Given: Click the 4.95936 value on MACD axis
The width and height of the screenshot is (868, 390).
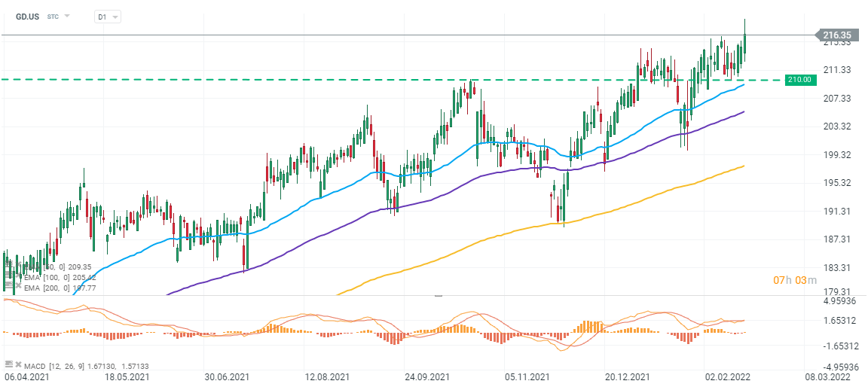Looking at the screenshot, I should pyautogui.click(x=840, y=302).
